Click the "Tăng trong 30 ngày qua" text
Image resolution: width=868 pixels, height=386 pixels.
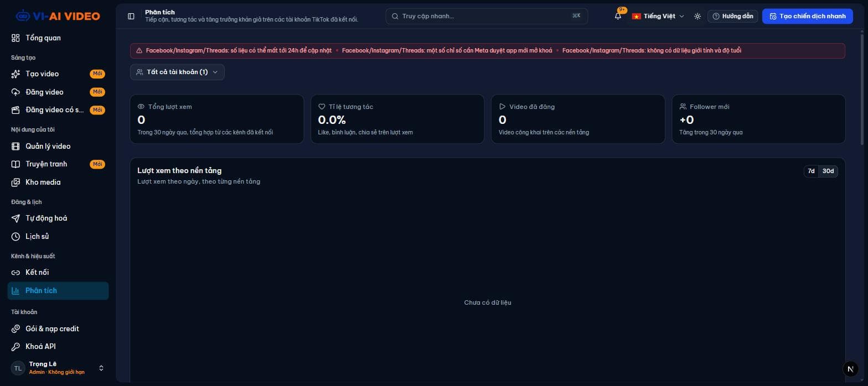pyautogui.click(x=711, y=132)
